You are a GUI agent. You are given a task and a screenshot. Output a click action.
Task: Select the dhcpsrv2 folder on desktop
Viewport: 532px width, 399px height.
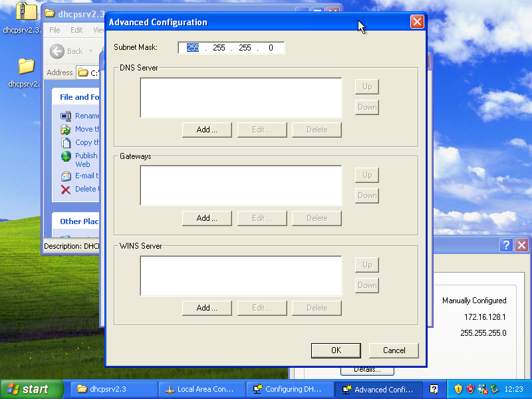coord(26,66)
